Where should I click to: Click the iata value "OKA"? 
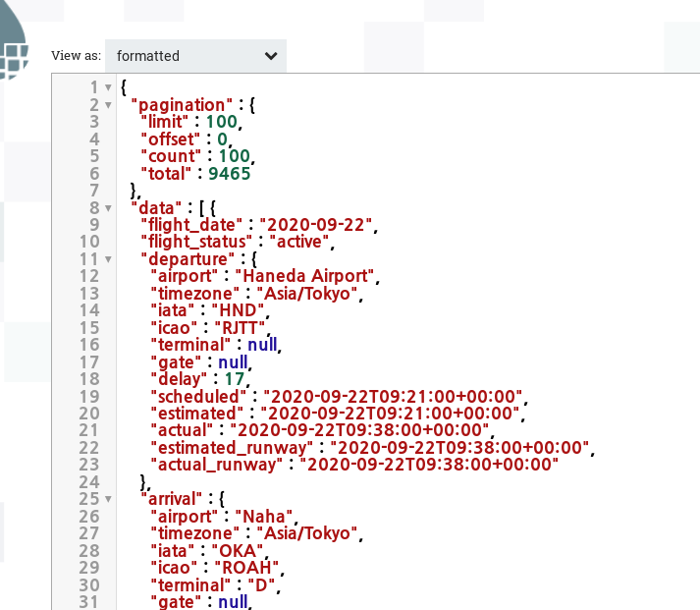click(x=238, y=551)
